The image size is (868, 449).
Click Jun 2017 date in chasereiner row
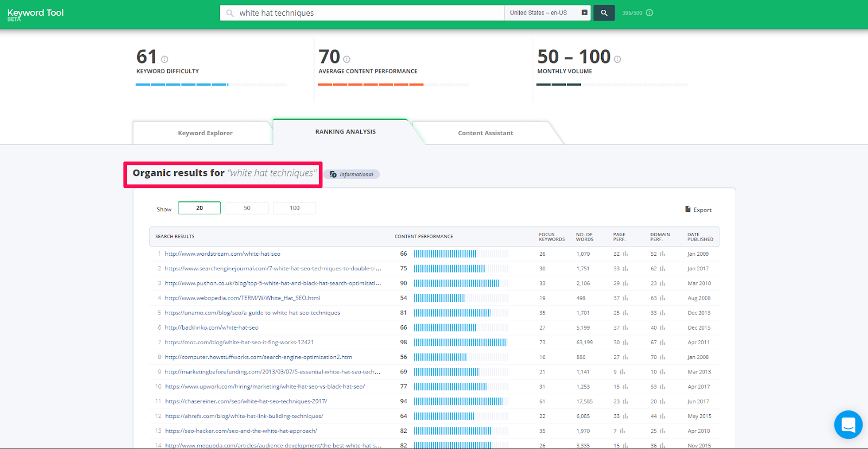pyautogui.click(x=698, y=402)
